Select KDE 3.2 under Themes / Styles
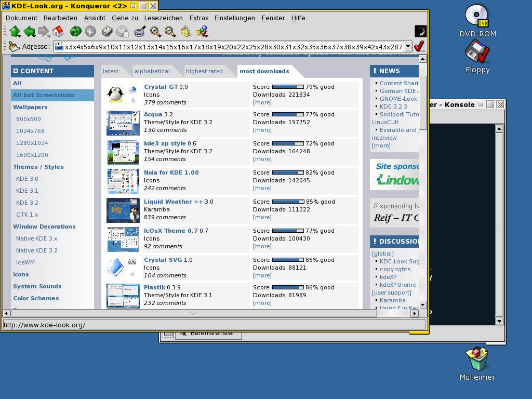532x399 pixels. coord(27,203)
